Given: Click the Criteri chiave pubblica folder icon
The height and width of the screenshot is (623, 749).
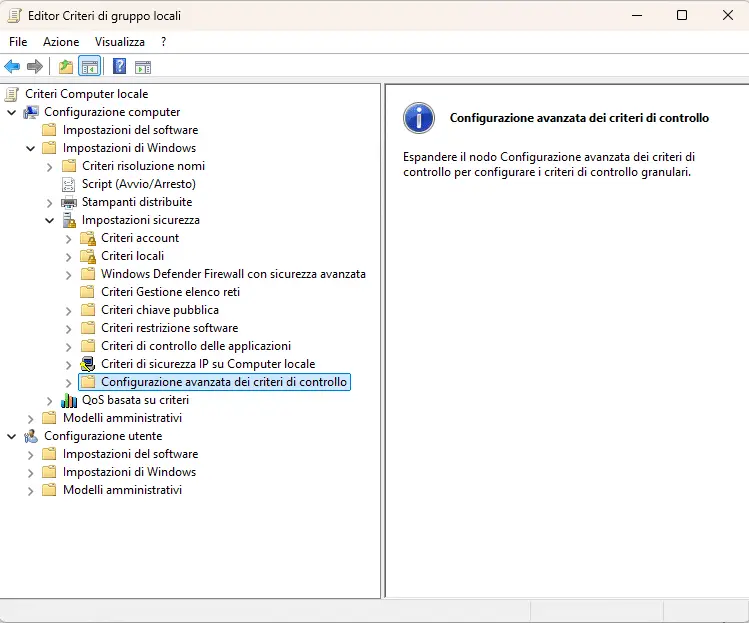Looking at the screenshot, I should (87, 310).
